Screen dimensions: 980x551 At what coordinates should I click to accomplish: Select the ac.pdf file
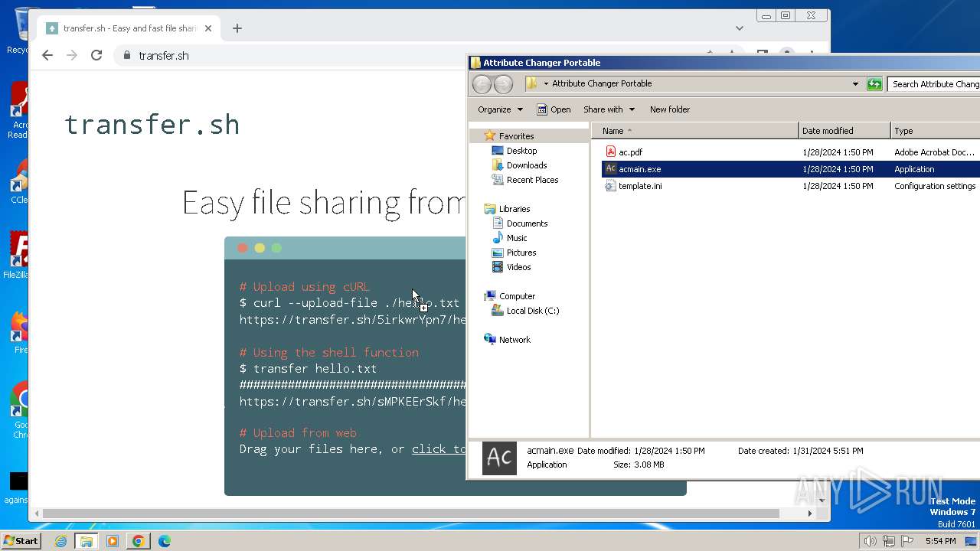pyautogui.click(x=630, y=152)
